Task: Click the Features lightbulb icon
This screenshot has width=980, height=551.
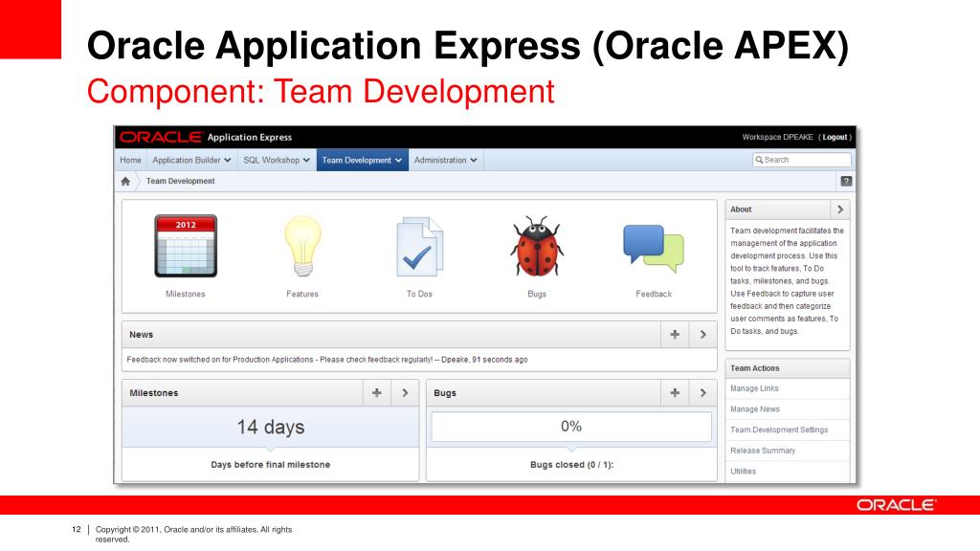Action: [x=302, y=247]
